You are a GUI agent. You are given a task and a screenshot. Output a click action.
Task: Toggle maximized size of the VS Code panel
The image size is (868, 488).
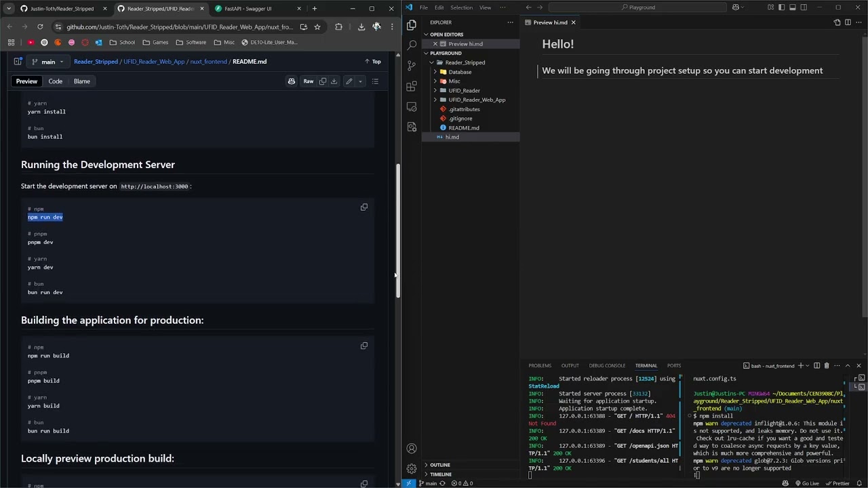[848, 366]
